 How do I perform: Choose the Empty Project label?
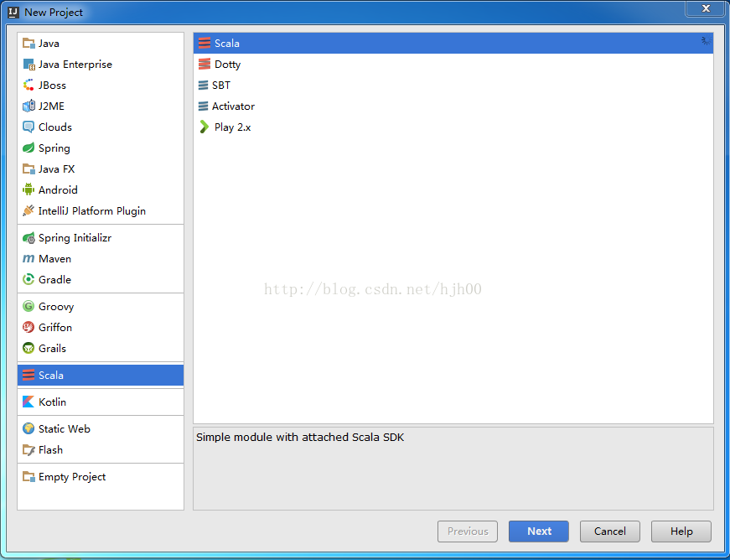[x=72, y=477]
